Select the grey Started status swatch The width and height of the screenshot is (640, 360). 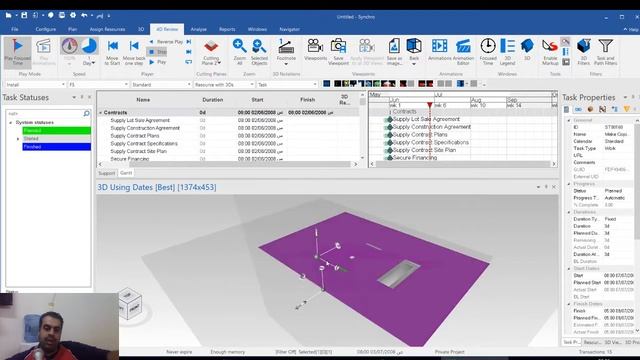57,139
